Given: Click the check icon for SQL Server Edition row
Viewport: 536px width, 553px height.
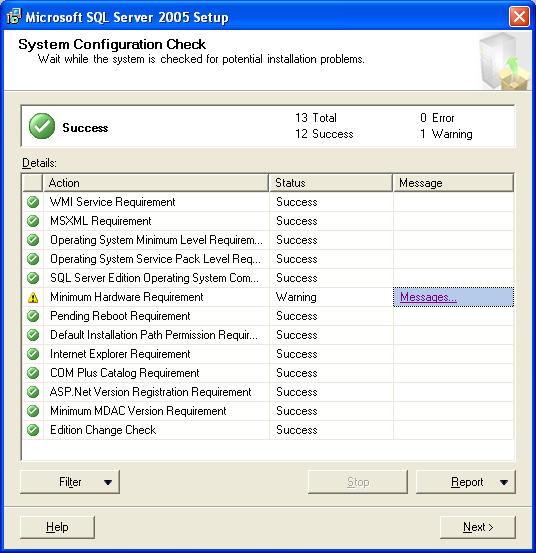Looking at the screenshot, I should [x=33, y=278].
